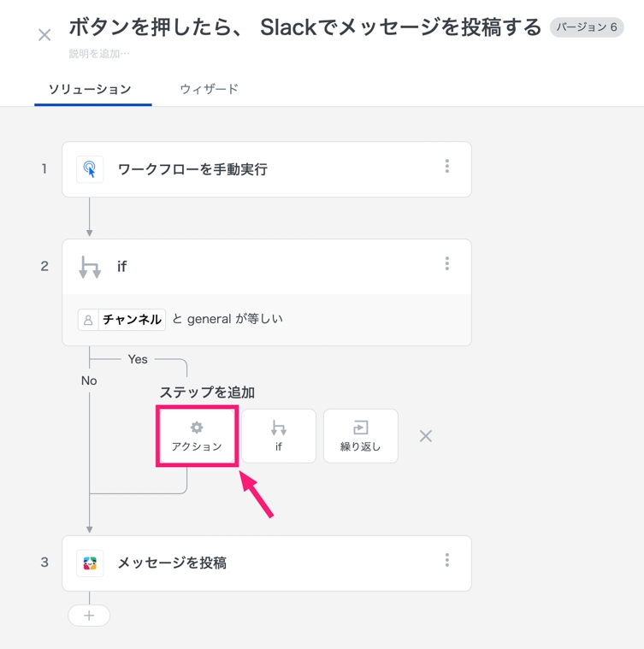
Task: Click the plus button below step 3
Action: pyautogui.click(x=89, y=616)
